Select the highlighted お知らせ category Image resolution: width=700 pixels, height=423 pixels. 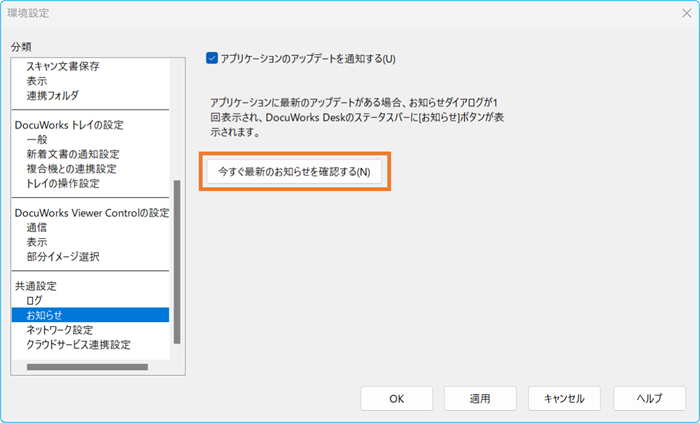pos(44,315)
